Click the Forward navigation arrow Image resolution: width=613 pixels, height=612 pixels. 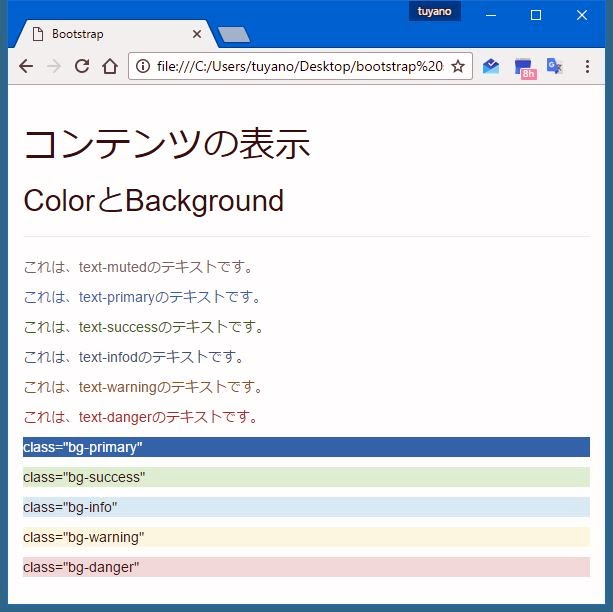(54, 67)
